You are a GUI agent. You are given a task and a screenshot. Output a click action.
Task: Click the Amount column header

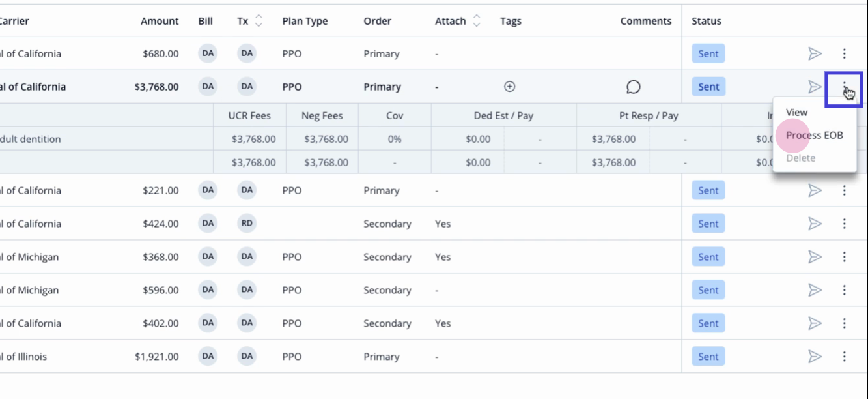160,21
